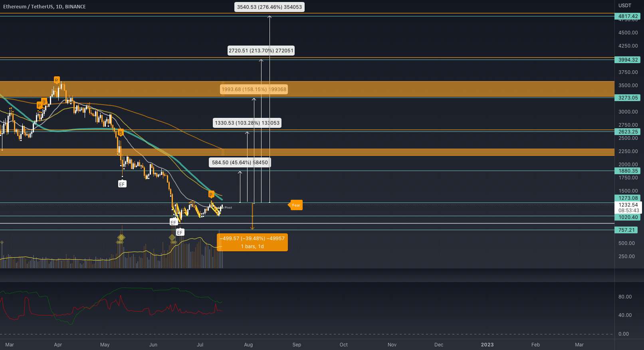Image resolution: width=644 pixels, height=350 pixels.
Task: Click the 1880.35 price level tag
Action: [x=628, y=171]
